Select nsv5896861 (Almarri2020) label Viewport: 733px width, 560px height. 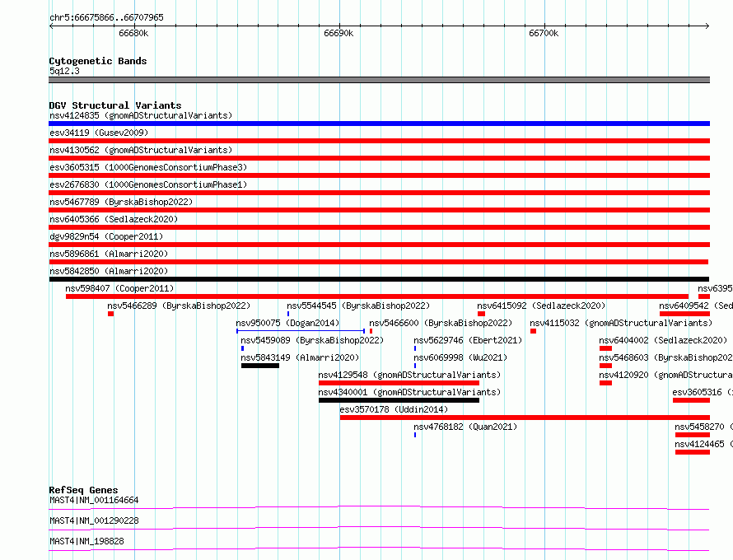coord(109,254)
